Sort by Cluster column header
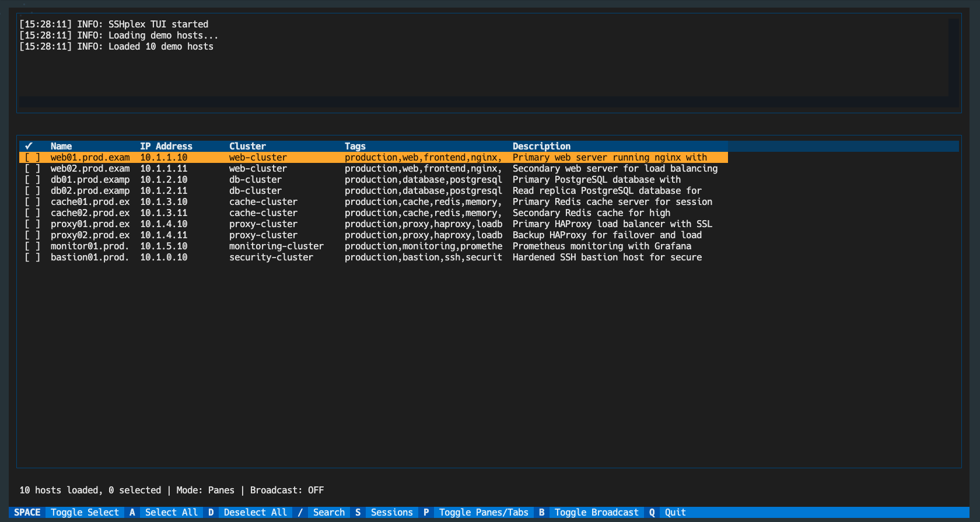The height and width of the screenshot is (522, 980). click(247, 147)
